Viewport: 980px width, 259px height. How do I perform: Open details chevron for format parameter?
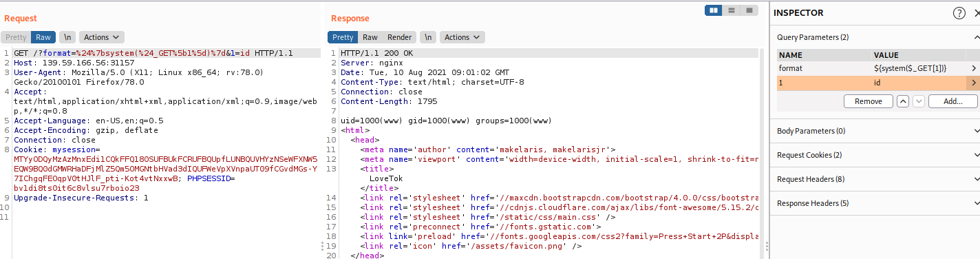973,68
